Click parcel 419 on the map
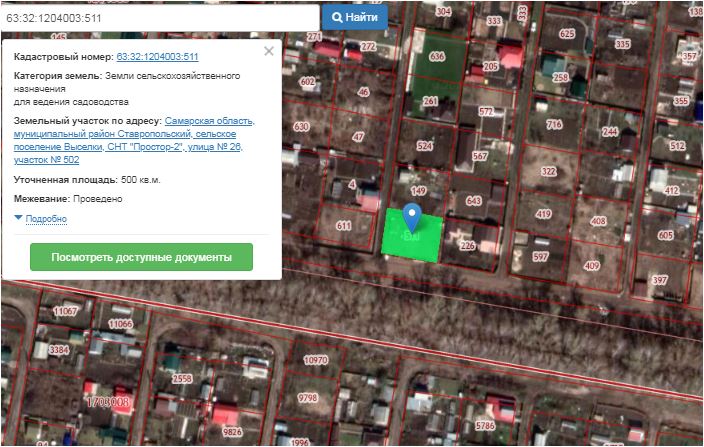The width and height of the screenshot is (704, 447). pyautogui.click(x=544, y=214)
